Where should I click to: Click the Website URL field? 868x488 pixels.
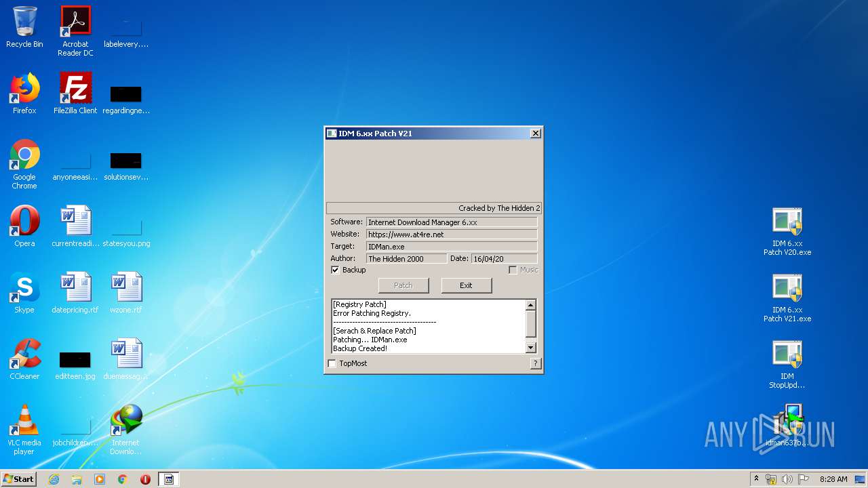(452, 235)
